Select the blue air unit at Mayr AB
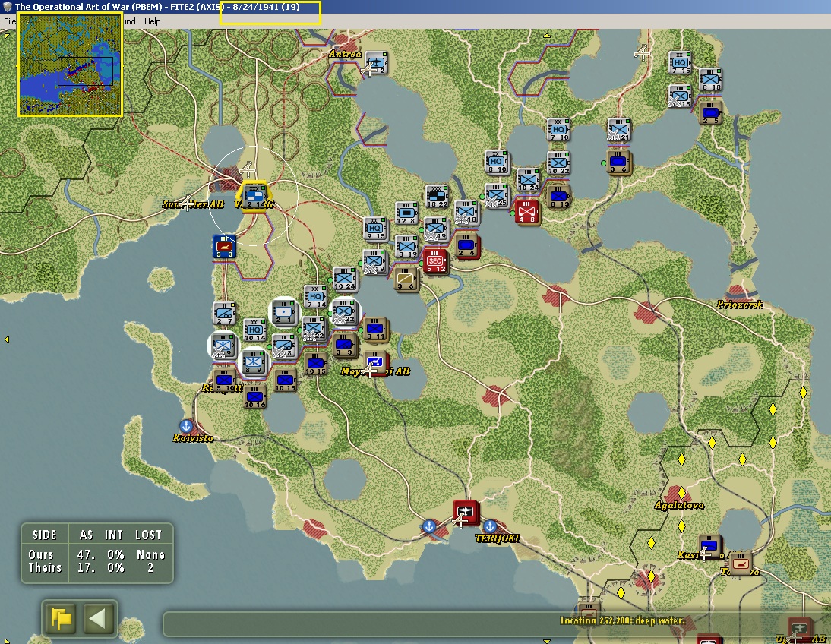This screenshot has height=644, width=831. tap(376, 364)
